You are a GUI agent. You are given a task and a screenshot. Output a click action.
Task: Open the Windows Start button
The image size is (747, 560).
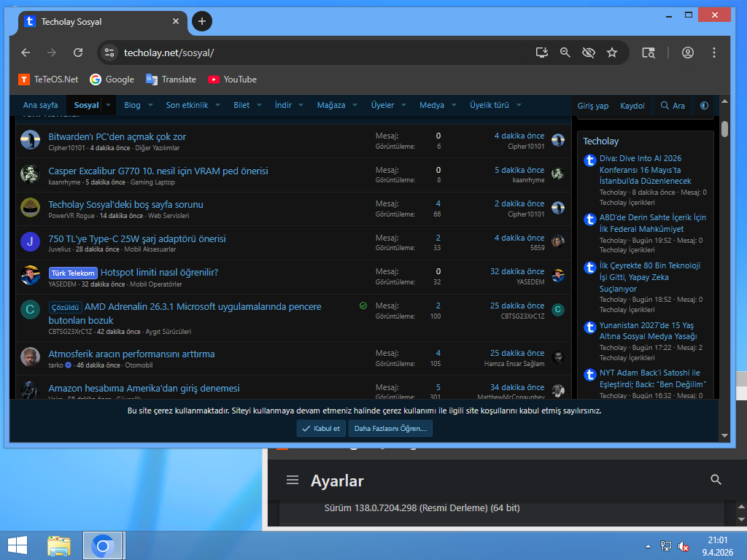18,545
